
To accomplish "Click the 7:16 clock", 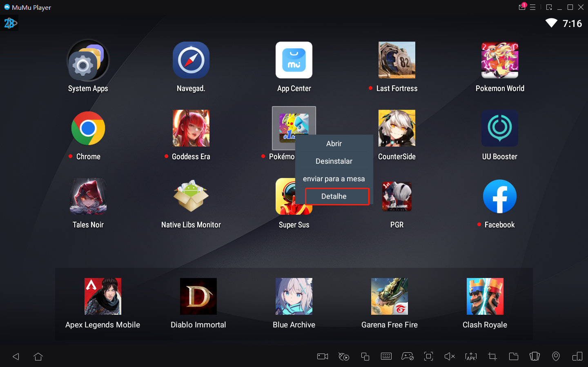I will pyautogui.click(x=572, y=24).
